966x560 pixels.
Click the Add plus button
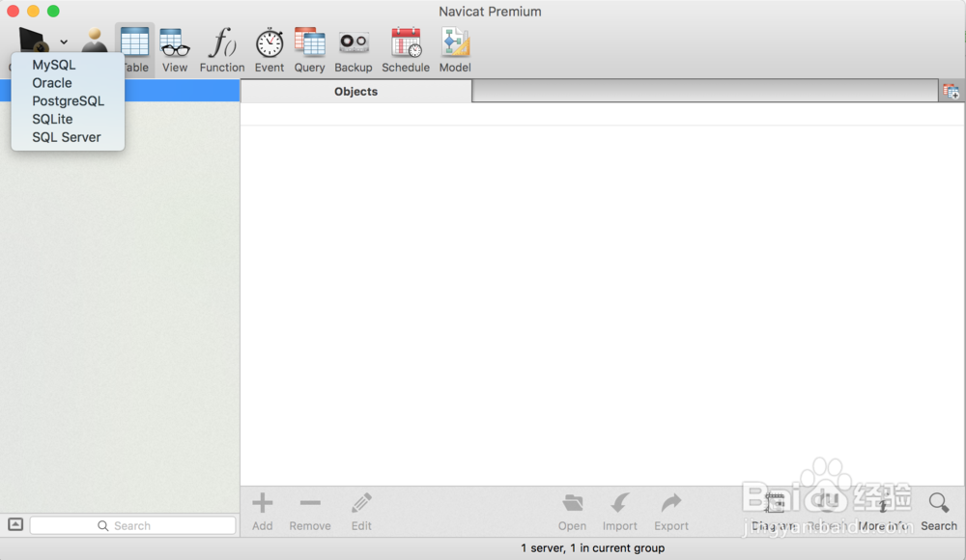tap(263, 512)
